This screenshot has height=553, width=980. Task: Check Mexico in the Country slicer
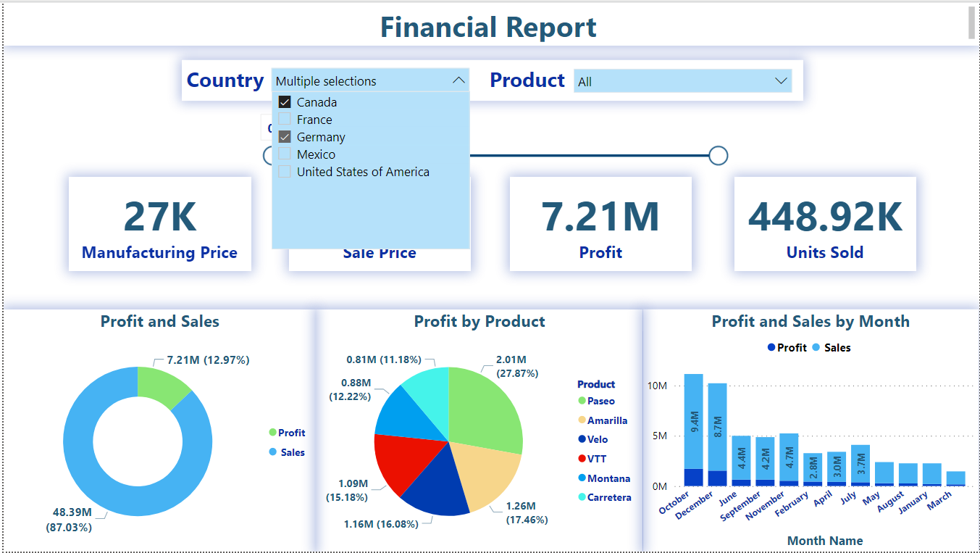tap(285, 154)
